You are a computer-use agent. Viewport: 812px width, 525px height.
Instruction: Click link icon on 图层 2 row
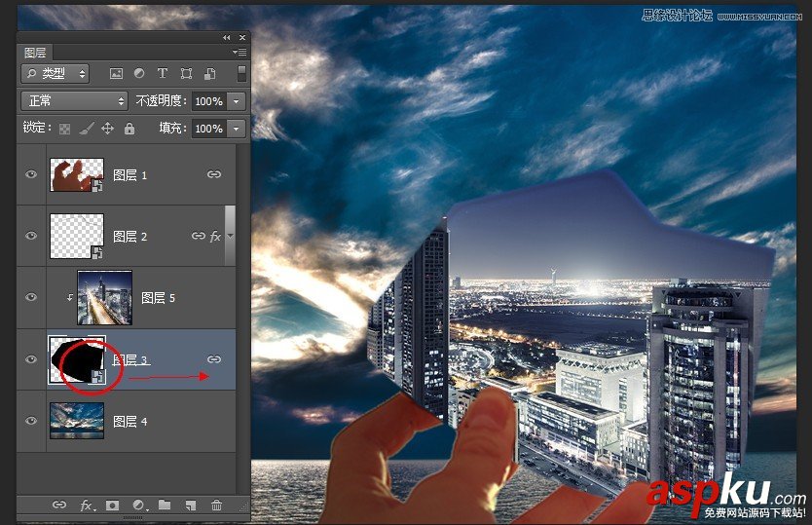pyautogui.click(x=199, y=236)
